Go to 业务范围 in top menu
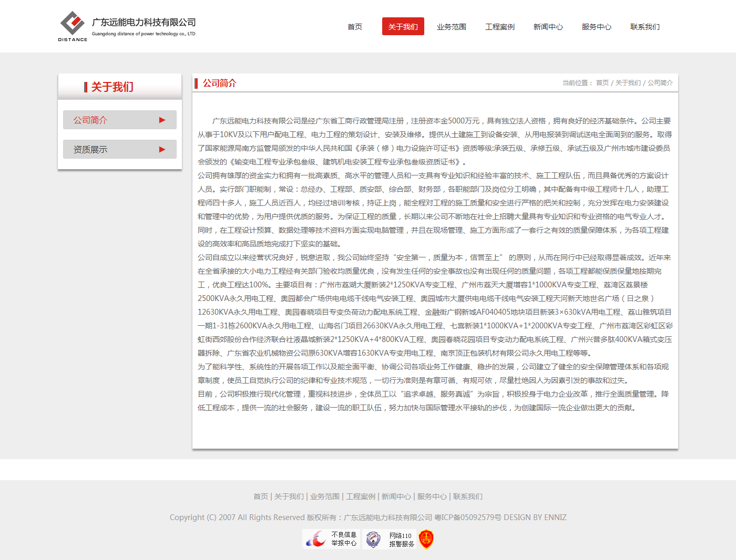The height and width of the screenshot is (560, 736). point(451,27)
